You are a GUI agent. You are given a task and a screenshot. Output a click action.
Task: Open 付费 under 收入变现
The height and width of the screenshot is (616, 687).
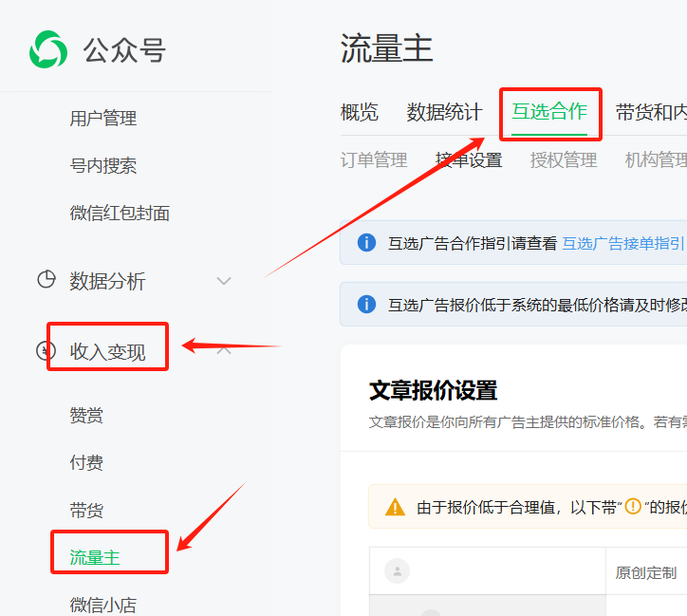coord(86,462)
